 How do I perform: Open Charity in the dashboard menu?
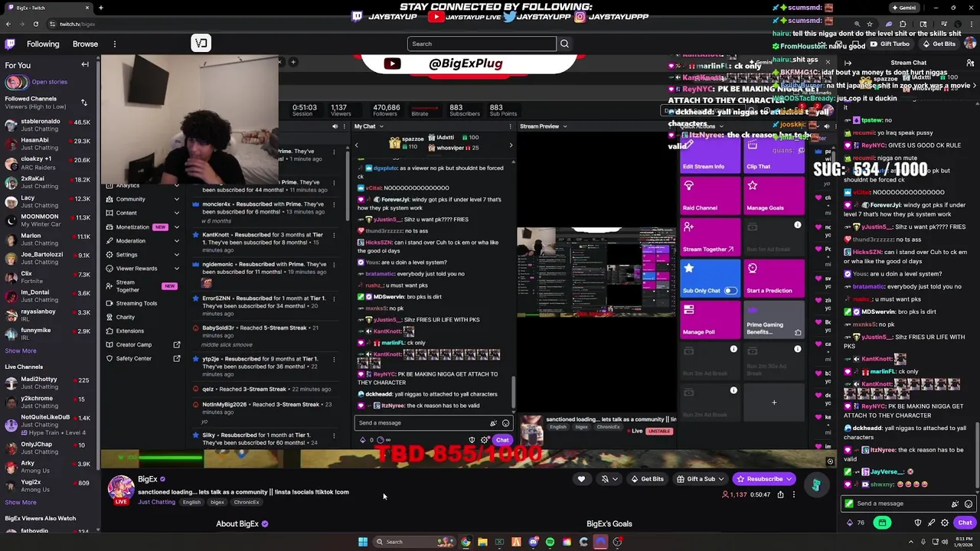coord(125,317)
